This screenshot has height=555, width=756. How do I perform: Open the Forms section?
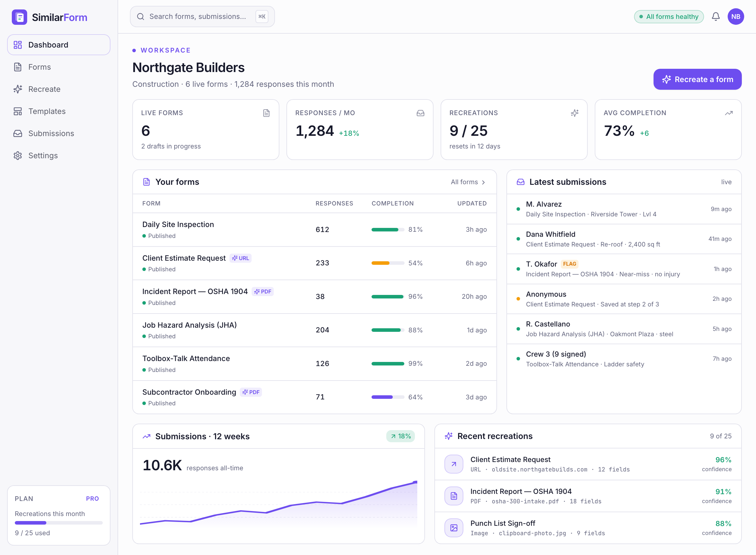[59, 67]
